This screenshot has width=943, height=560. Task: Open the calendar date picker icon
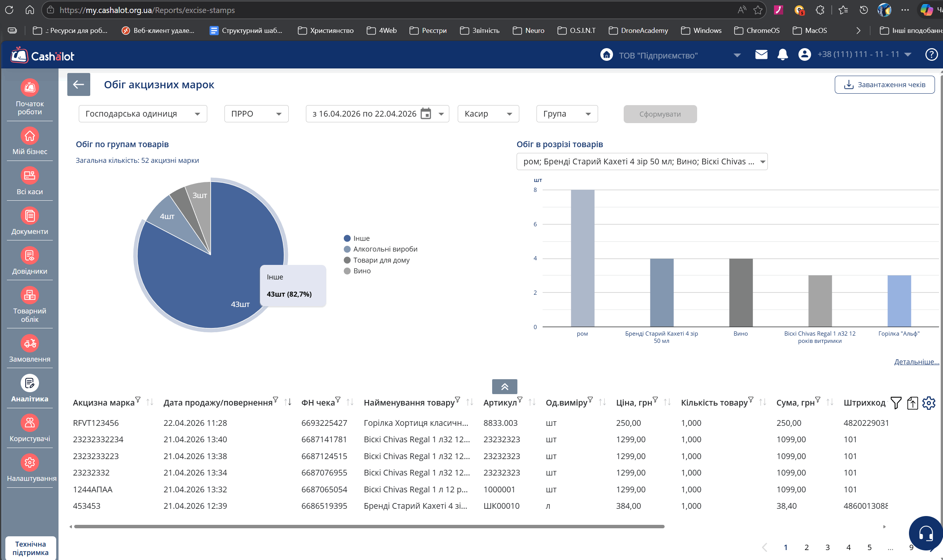click(426, 114)
